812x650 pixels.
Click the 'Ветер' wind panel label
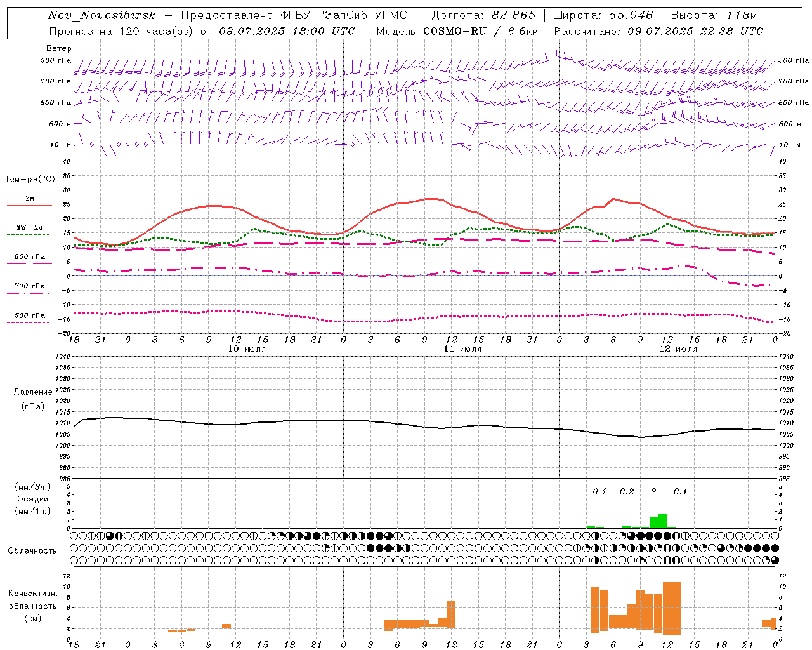click(59, 48)
